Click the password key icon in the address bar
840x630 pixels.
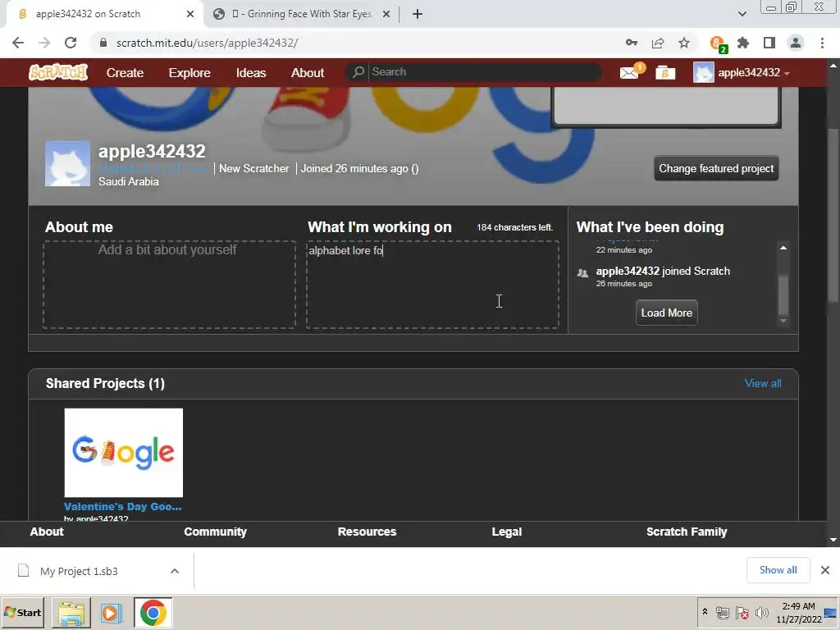tap(632, 43)
